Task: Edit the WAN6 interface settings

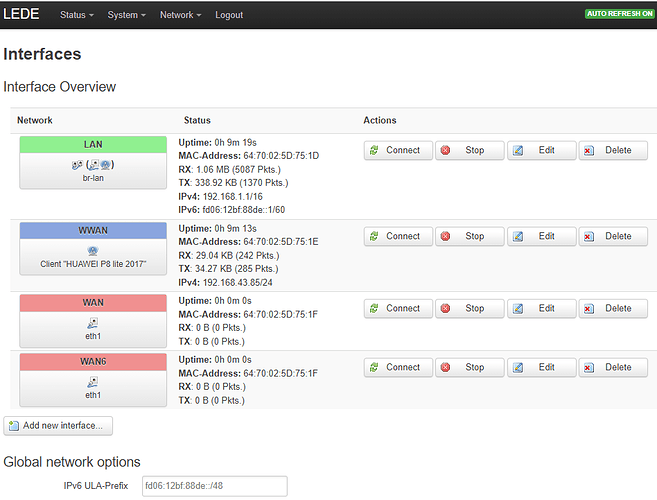Action: tap(540, 367)
